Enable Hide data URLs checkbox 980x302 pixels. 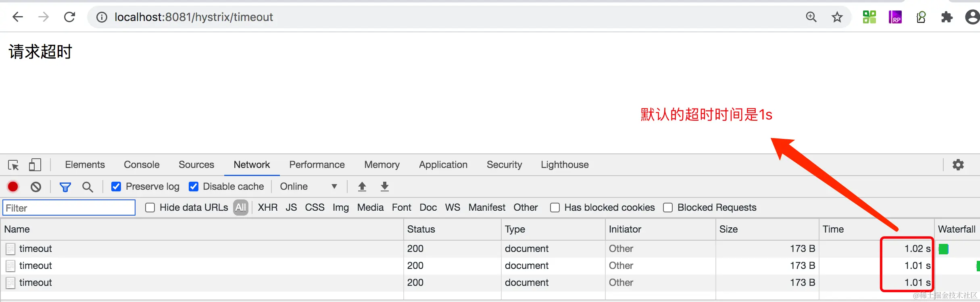click(150, 208)
